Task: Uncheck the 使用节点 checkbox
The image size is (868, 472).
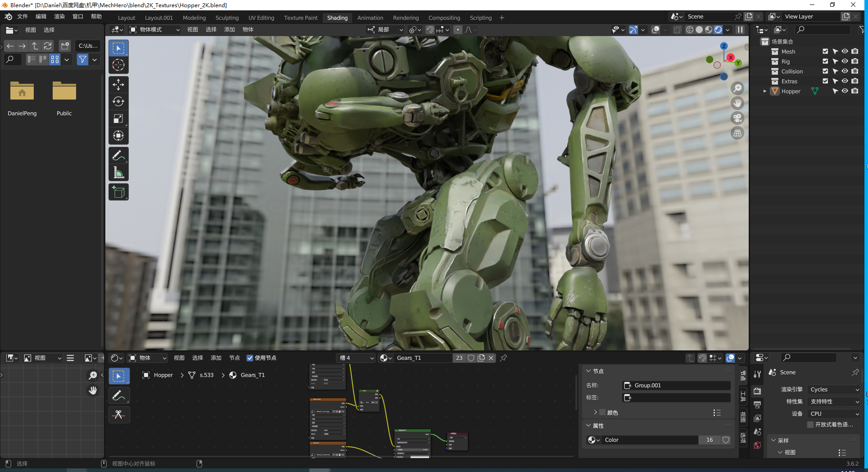Action: point(250,358)
